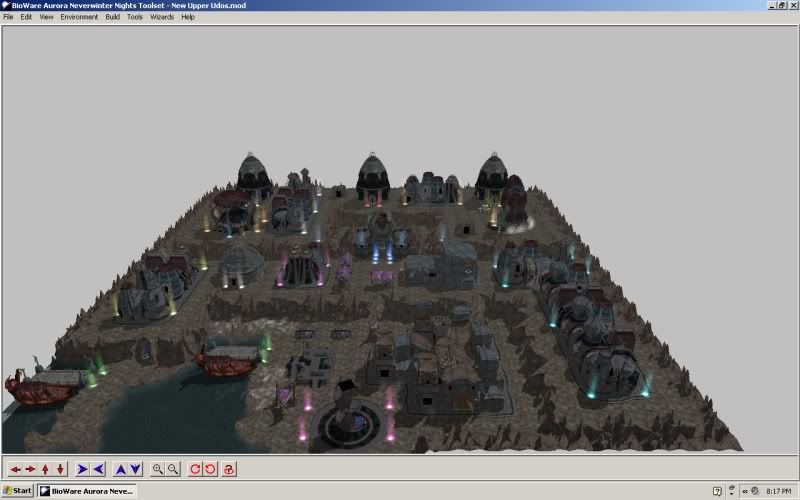Screen dimensions: 800x500
Task: Click the help question-mark icon in taskbar
Action: point(717,491)
